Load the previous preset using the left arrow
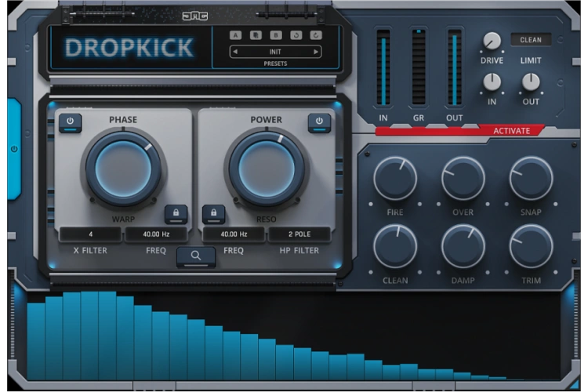The width and height of the screenshot is (588, 392). pos(235,52)
